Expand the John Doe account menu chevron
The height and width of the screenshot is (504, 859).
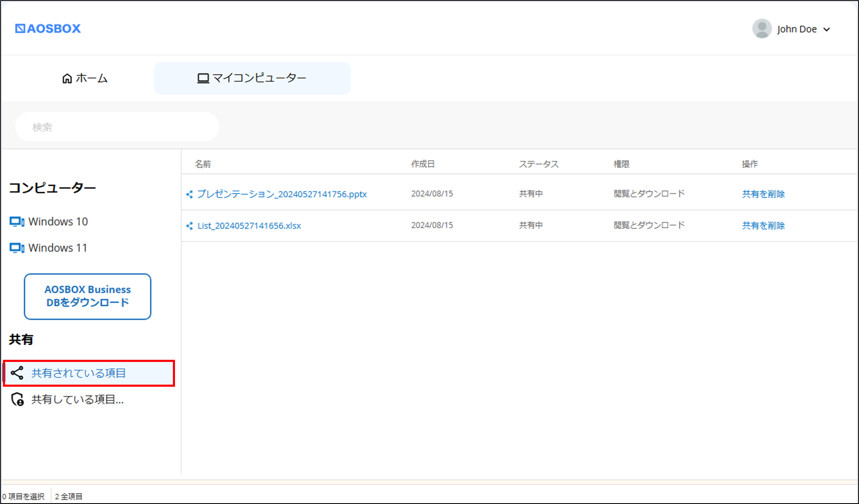(x=827, y=29)
